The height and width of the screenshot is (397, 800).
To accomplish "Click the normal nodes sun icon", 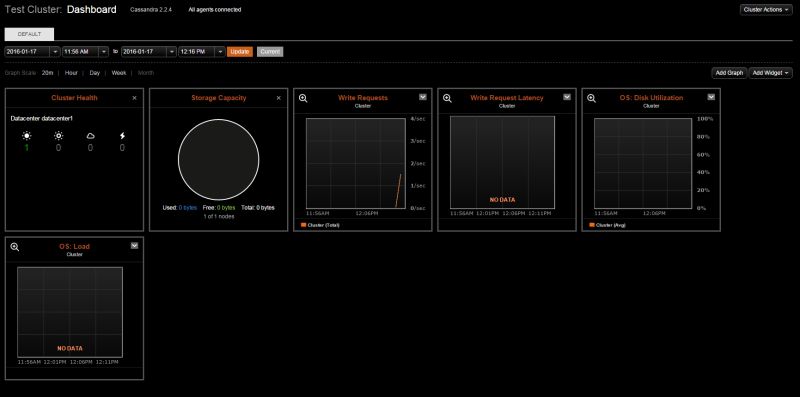I will (x=27, y=136).
